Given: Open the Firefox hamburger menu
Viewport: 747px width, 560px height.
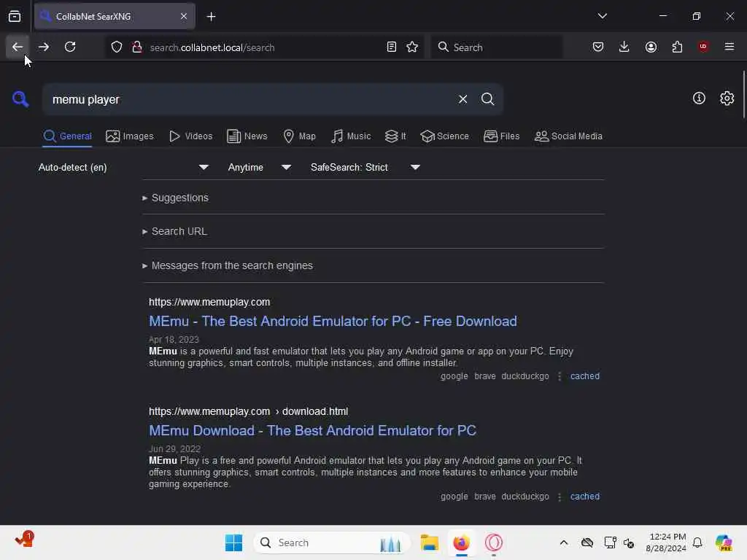Looking at the screenshot, I should [x=729, y=47].
